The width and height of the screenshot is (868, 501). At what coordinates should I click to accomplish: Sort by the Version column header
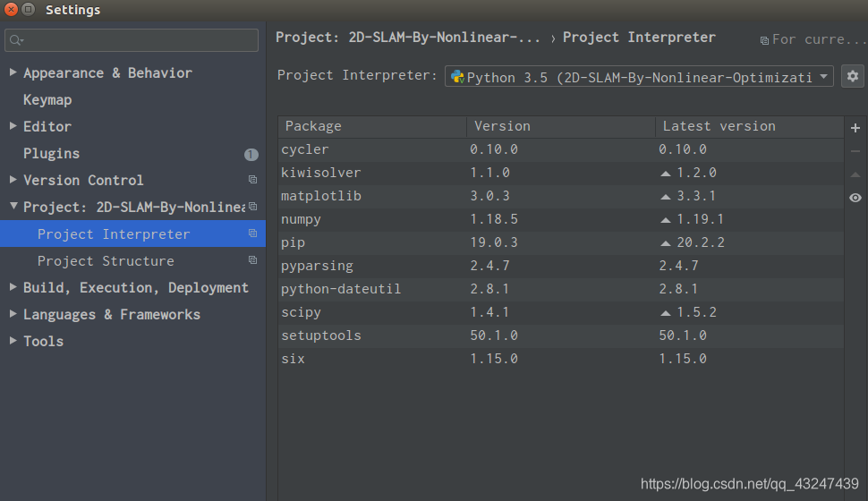click(561, 126)
